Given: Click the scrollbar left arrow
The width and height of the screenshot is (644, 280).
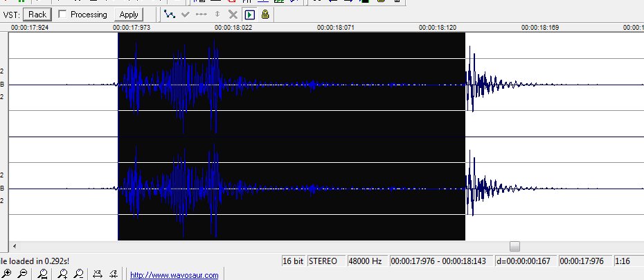Looking at the screenshot, I should pyautogui.click(x=15, y=246).
